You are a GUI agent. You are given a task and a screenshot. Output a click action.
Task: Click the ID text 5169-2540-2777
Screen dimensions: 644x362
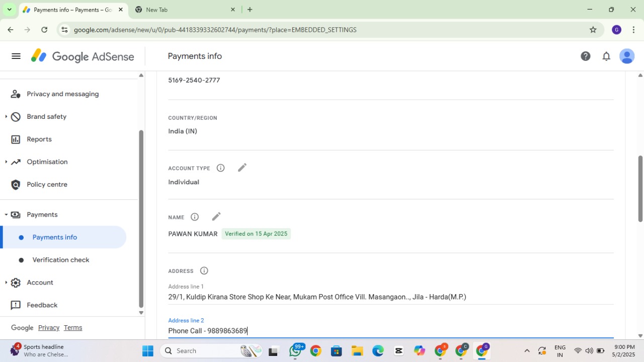click(194, 80)
